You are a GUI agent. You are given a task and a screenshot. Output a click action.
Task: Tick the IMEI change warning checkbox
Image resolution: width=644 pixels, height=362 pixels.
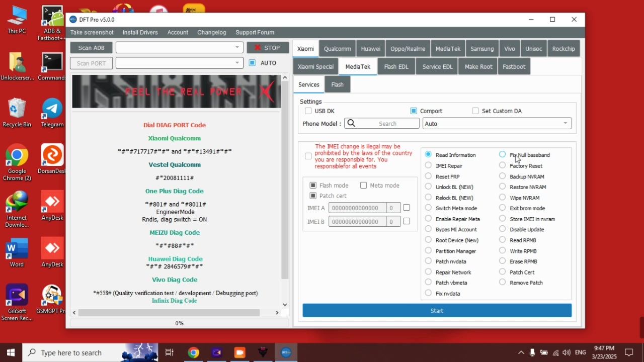tap(308, 156)
